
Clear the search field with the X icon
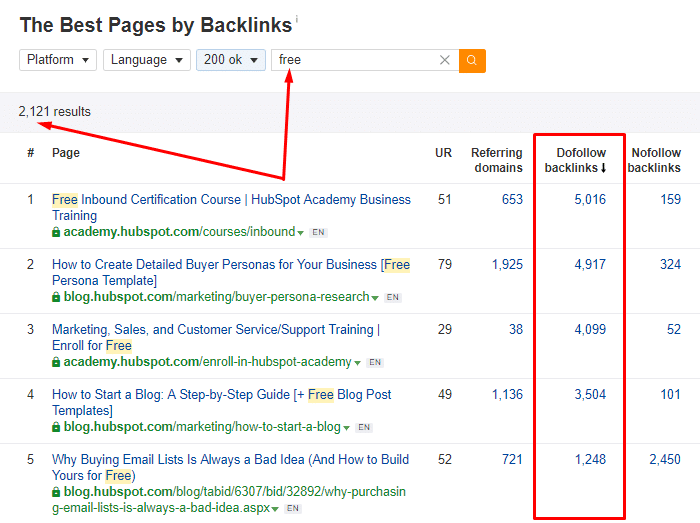pyautogui.click(x=445, y=60)
